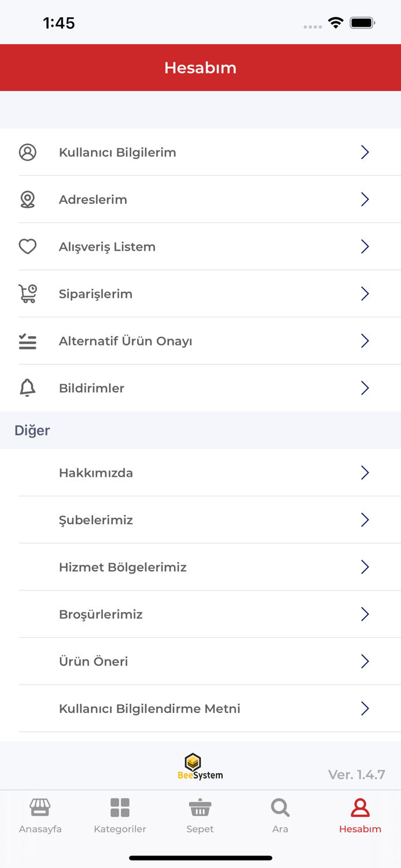Viewport: 401px width, 868px height.
Task: Open the Kategoriler tab
Action: 120,816
